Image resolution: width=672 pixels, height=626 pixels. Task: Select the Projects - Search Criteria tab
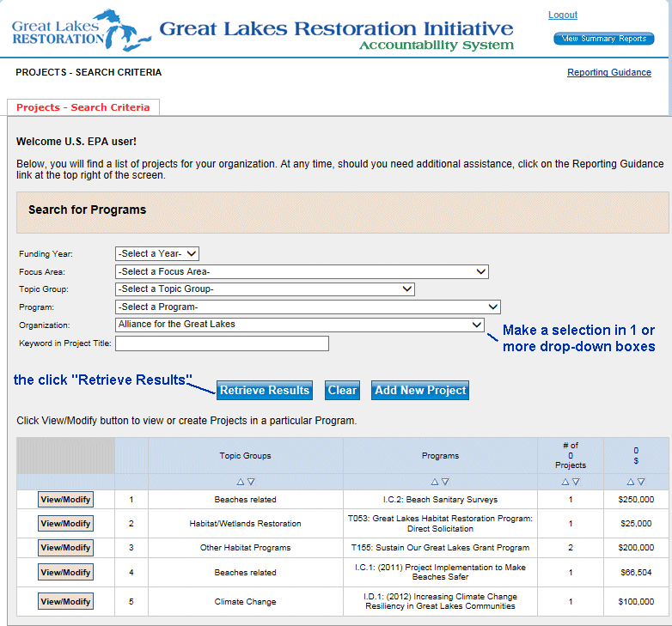click(83, 107)
